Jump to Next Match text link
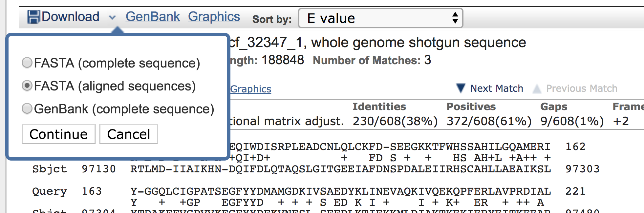The image size is (644, 213). [x=497, y=88]
